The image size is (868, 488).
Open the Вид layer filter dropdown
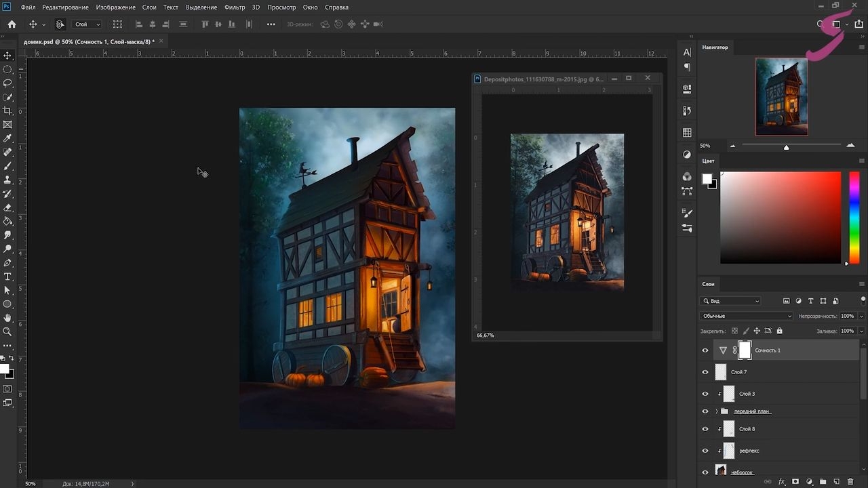pyautogui.click(x=731, y=301)
